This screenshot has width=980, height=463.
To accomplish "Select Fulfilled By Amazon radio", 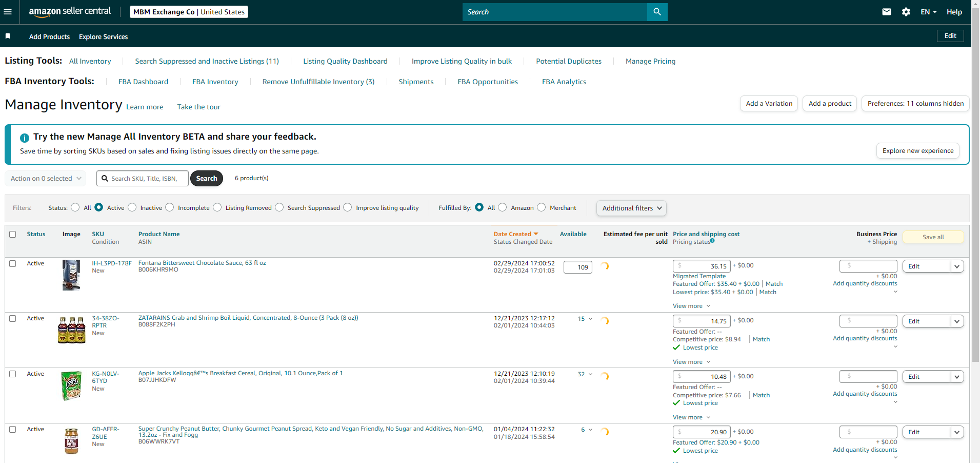I will point(503,207).
